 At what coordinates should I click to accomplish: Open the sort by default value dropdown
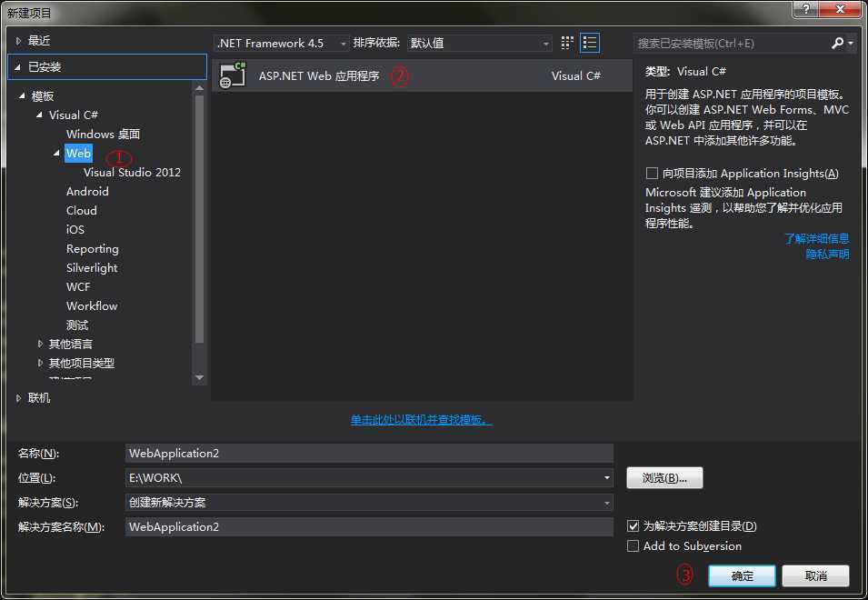479,43
